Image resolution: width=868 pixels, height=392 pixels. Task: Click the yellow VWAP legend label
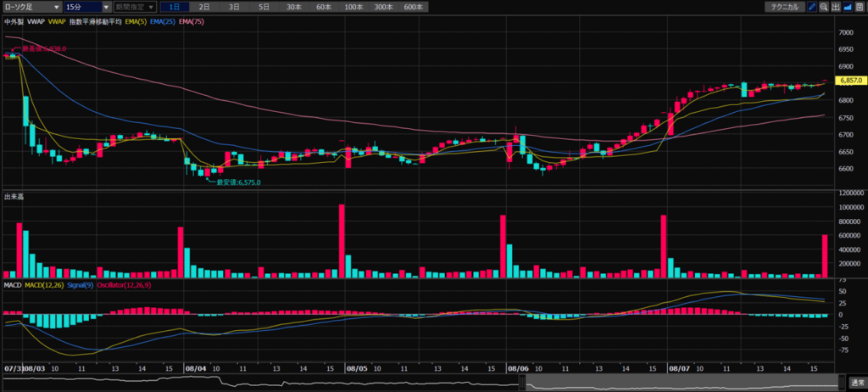[57, 21]
